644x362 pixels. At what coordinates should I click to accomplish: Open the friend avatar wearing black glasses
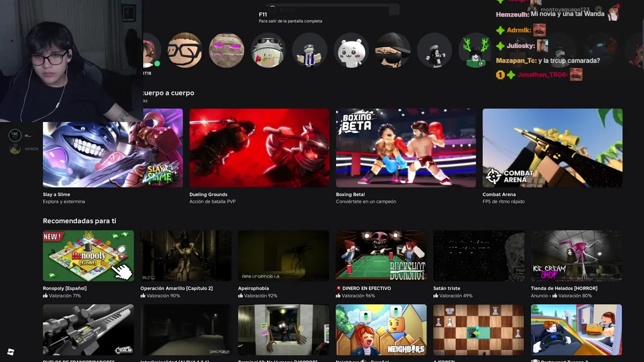tap(185, 50)
